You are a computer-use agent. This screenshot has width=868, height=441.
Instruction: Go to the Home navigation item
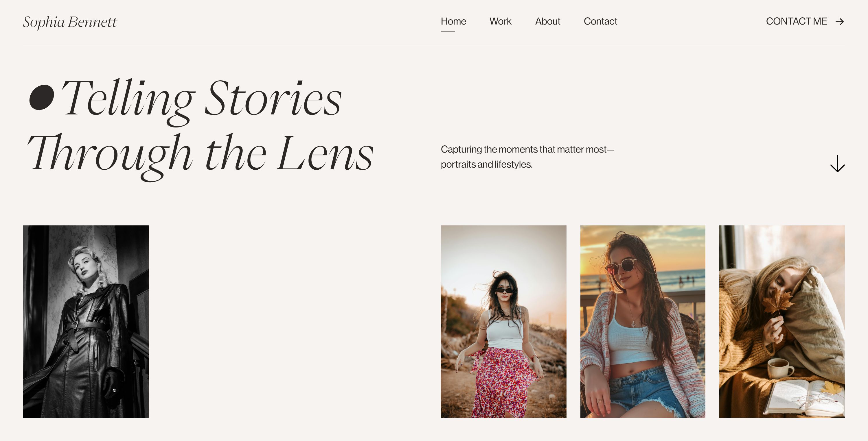(453, 21)
